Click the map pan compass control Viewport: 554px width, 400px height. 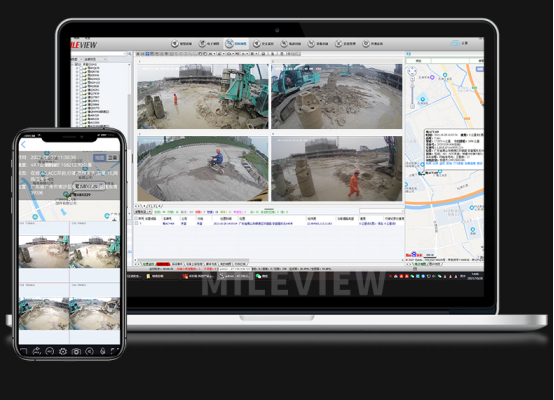pos(412,72)
